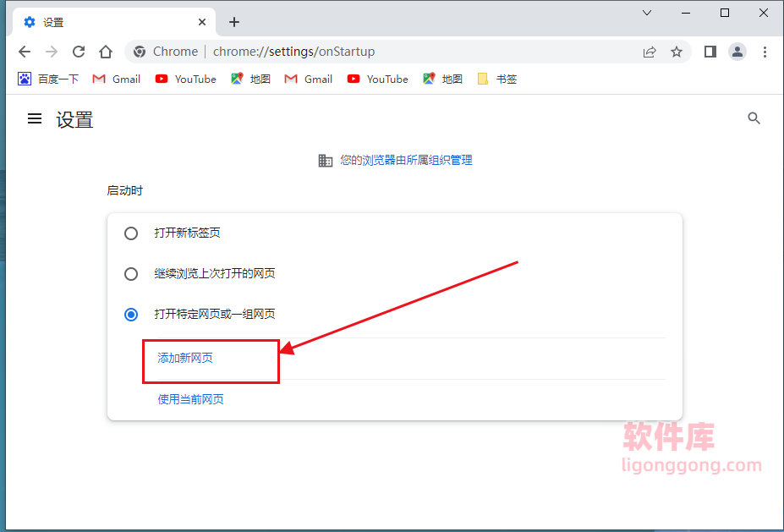
Task: Share this page icon in address bar
Action: pyautogui.click(x=650, y=52)
